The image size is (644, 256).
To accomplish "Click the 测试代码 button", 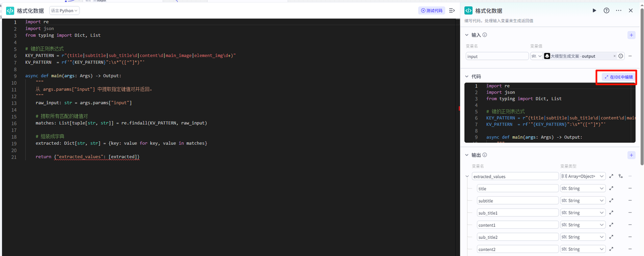I will tap(431, 11).
